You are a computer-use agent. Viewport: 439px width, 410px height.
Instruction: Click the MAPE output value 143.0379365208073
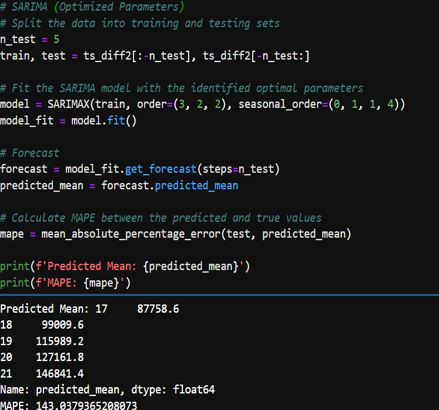pyautogui.click(x=86, y=405)
